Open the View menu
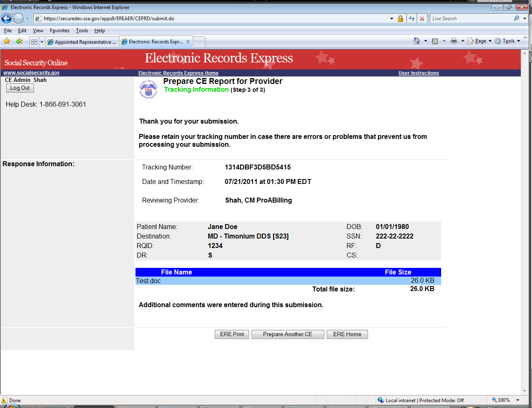532x408 pixels. click(38, 31)
